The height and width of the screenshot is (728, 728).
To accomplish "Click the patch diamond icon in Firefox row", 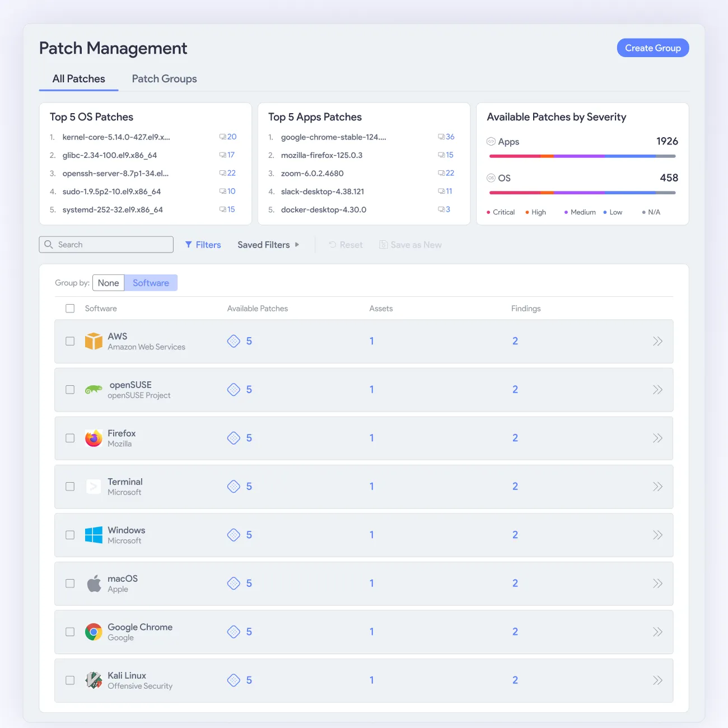I will click(x=234, y=438).
